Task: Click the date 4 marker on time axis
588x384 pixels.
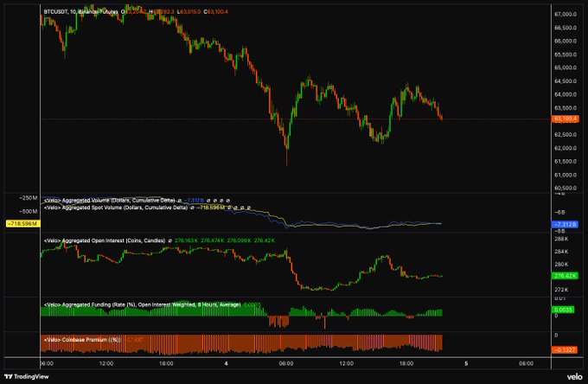Action: [227, 363]
